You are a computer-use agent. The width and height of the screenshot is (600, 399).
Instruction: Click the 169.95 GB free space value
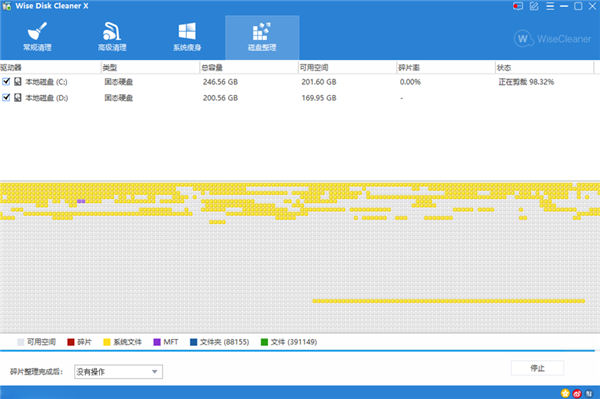pyautogui.click(x=319, y=98)
